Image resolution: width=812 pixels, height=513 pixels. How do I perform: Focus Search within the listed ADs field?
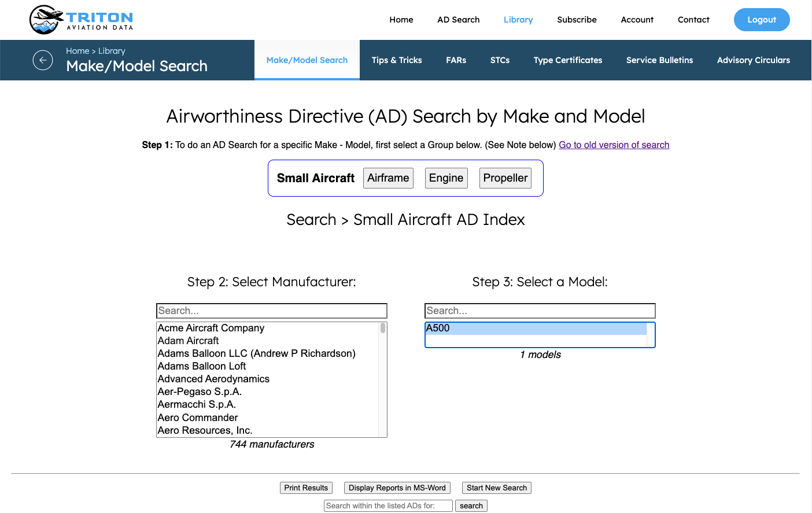click(388, 505)
